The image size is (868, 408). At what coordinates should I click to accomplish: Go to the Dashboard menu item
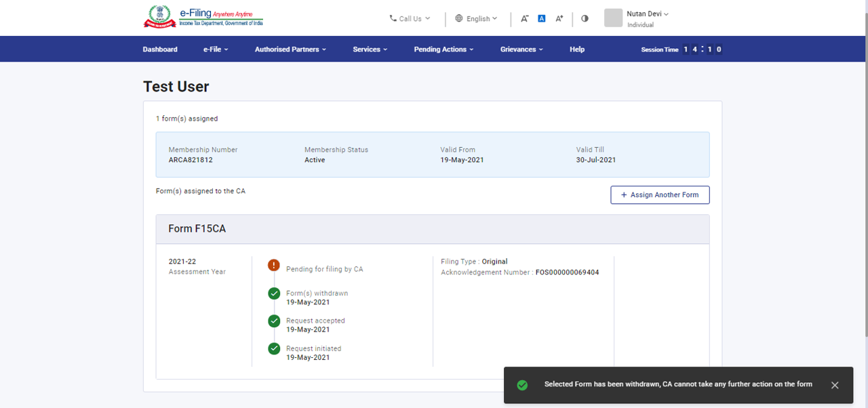click(160, 49)
